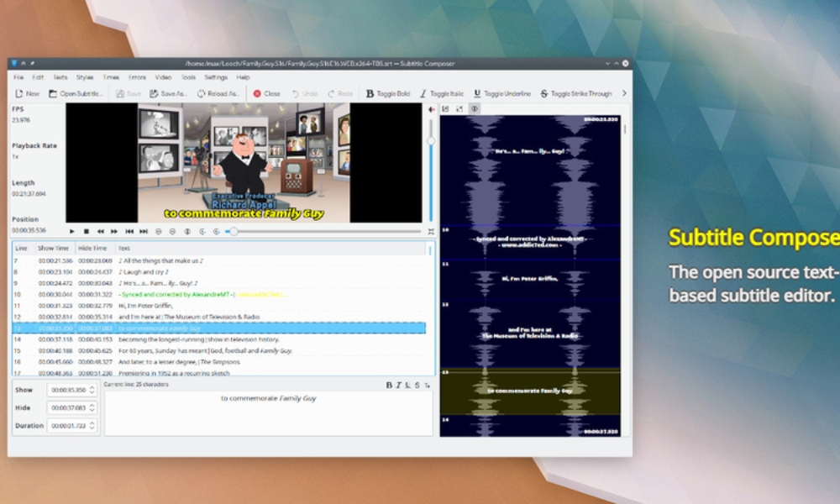The height and width of the screenshot is (504, 840).
Task: Click the highlighted yellow segment 13 in the waveform
Action: [530, 391]
